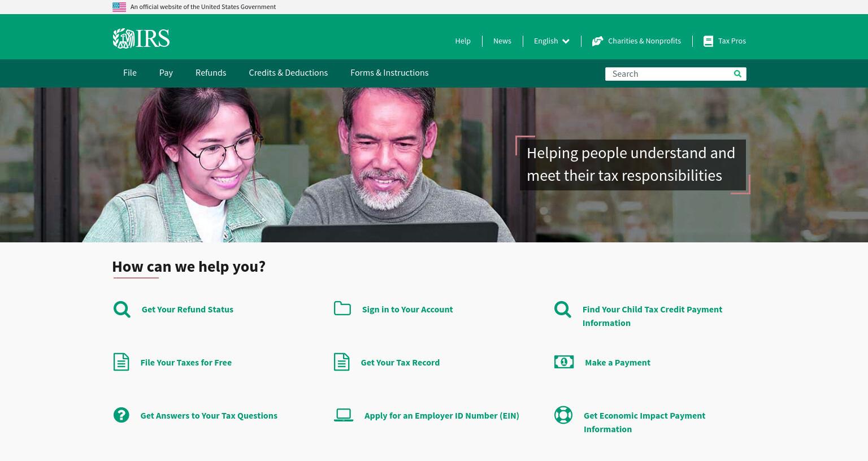Go to the News page

click(x=502, y=41)
